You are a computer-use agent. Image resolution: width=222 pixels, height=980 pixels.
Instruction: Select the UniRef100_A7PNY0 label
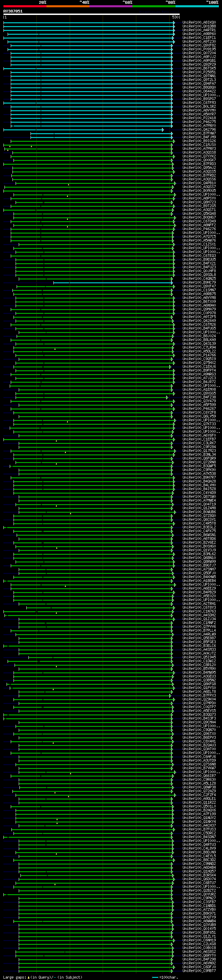tap(199, 125)
